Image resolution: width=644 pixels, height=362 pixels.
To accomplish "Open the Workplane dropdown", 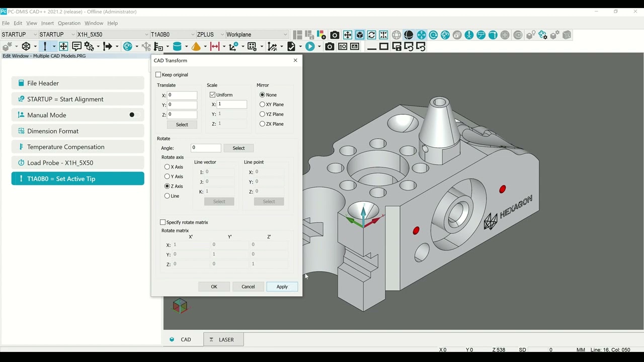I will point(257,35).
